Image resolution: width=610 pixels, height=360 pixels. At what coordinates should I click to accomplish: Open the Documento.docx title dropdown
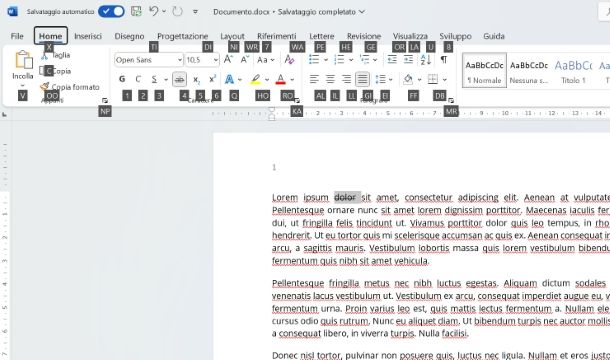[x=362, y=12]
